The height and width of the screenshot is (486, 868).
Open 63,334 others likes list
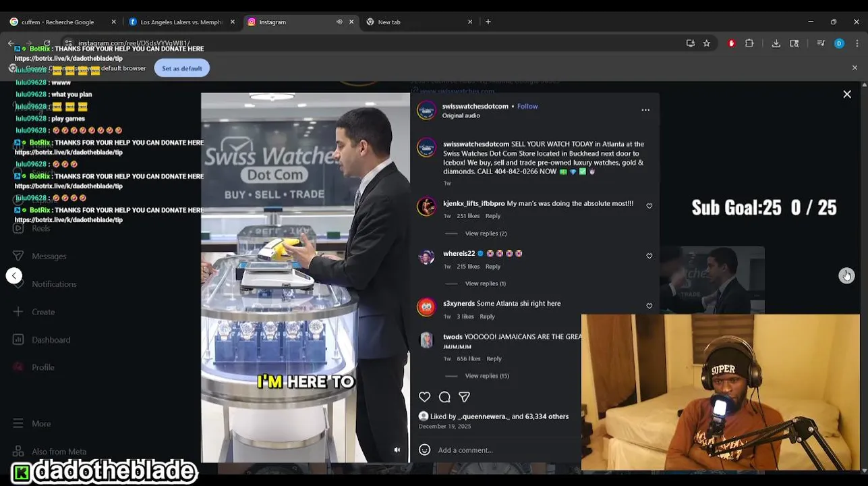547,416
